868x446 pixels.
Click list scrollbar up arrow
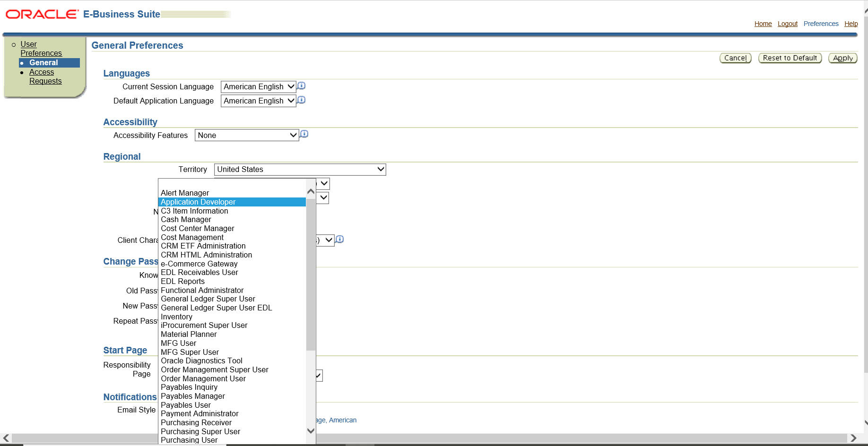point(311,191)
